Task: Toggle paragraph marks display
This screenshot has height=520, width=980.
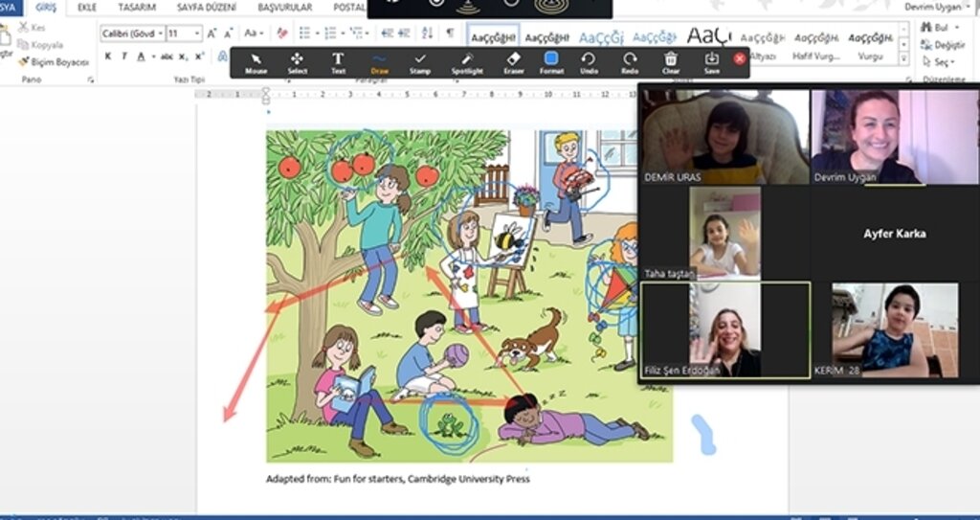Action: pyautogui.click(x=450, y=34)
